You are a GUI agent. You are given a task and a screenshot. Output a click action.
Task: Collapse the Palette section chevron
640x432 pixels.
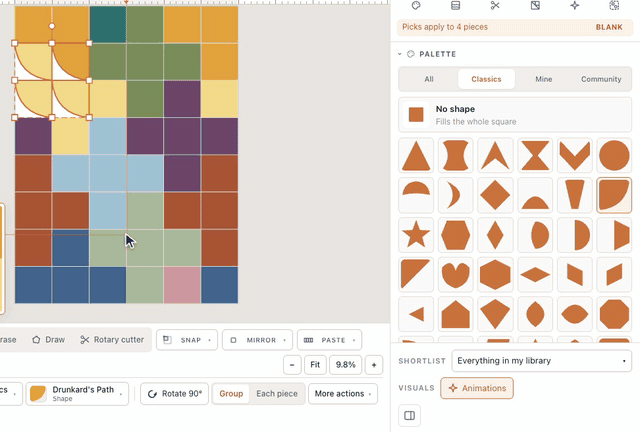(400, 54)
